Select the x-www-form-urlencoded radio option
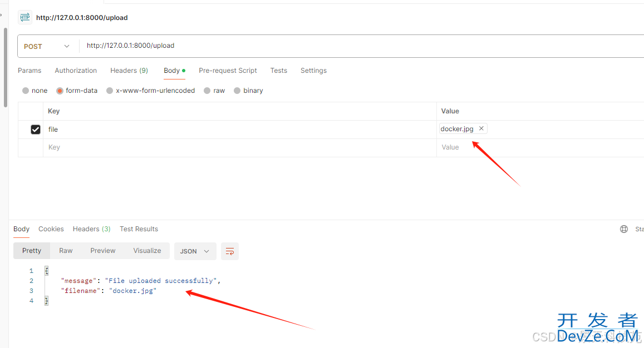644x348 pixels. pyautogui.click(x=110, y=91)
